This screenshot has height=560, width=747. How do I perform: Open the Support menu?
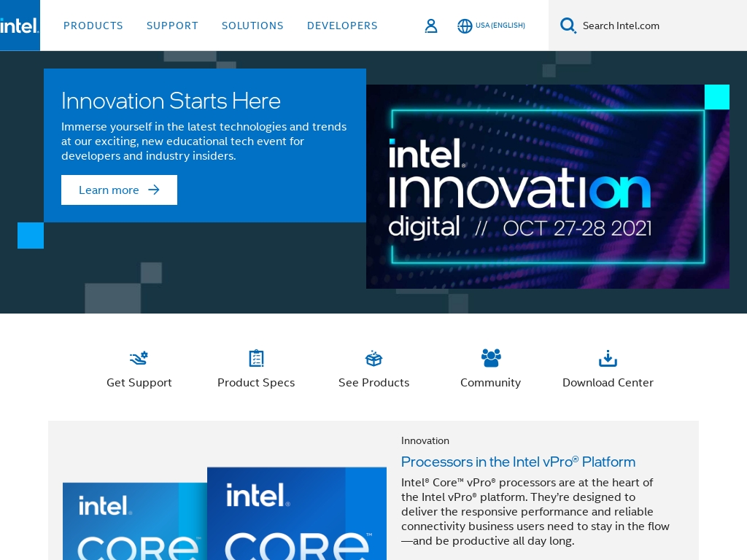click(172, 26)
